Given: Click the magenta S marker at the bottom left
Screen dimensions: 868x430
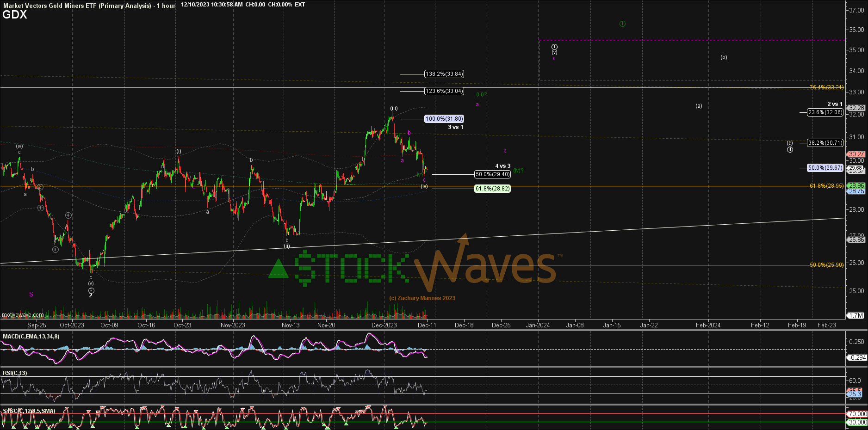Looking at the screenshot, I should click(31, 294).
